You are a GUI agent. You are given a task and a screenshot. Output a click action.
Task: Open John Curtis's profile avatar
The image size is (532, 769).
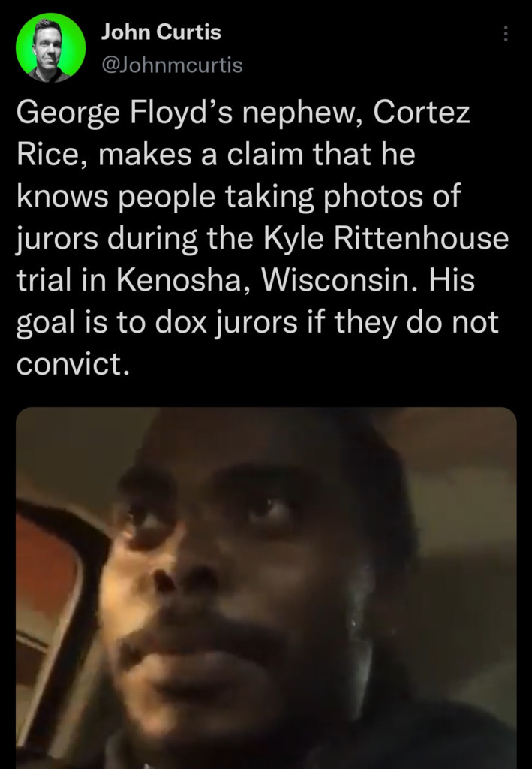(50, 47)
